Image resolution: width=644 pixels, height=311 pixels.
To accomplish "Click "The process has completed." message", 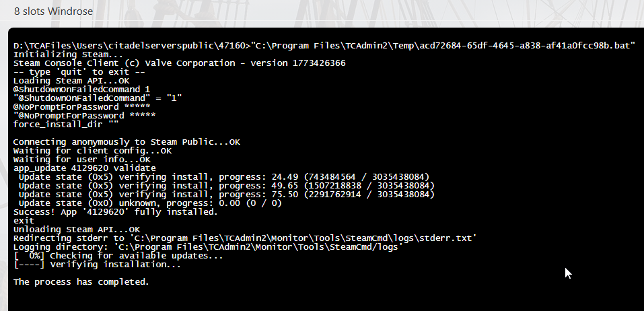I will (81, 282).
